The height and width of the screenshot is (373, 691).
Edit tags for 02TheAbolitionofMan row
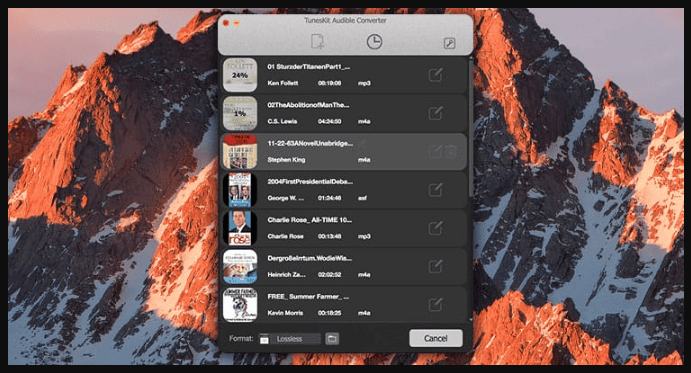tap(435, 113)
